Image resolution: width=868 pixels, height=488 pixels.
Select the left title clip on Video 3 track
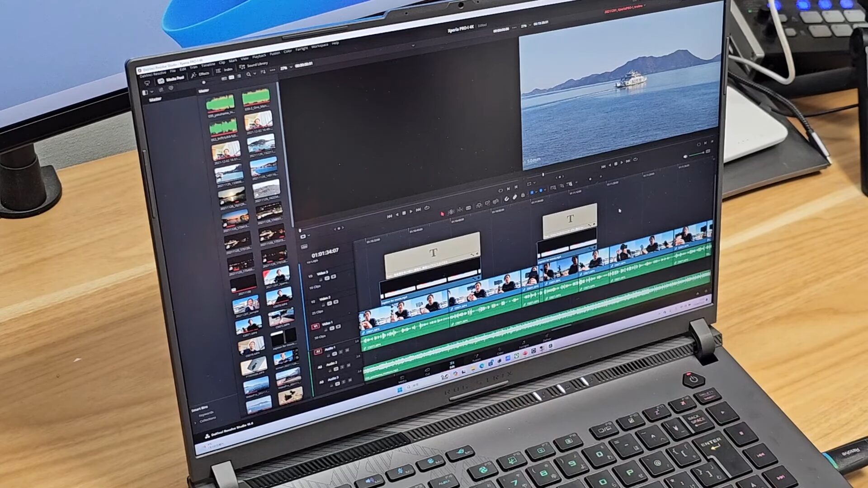[x=433, y=254]
